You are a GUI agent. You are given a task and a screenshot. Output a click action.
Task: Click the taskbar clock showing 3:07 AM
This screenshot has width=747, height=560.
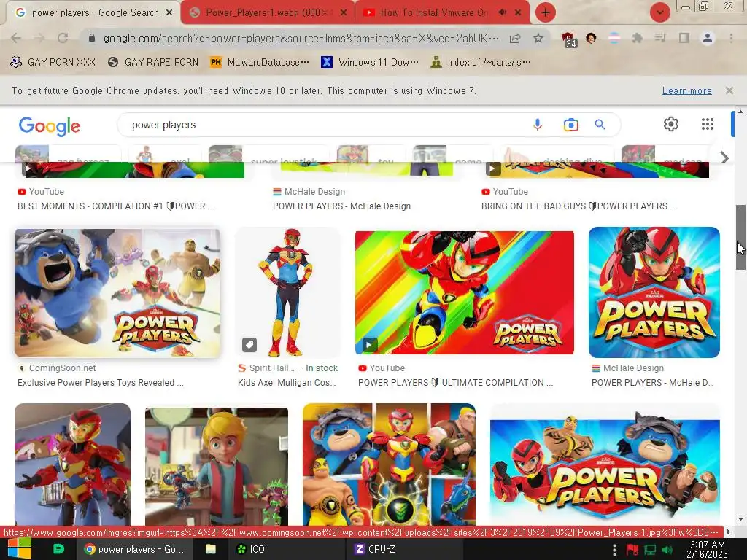707,549
